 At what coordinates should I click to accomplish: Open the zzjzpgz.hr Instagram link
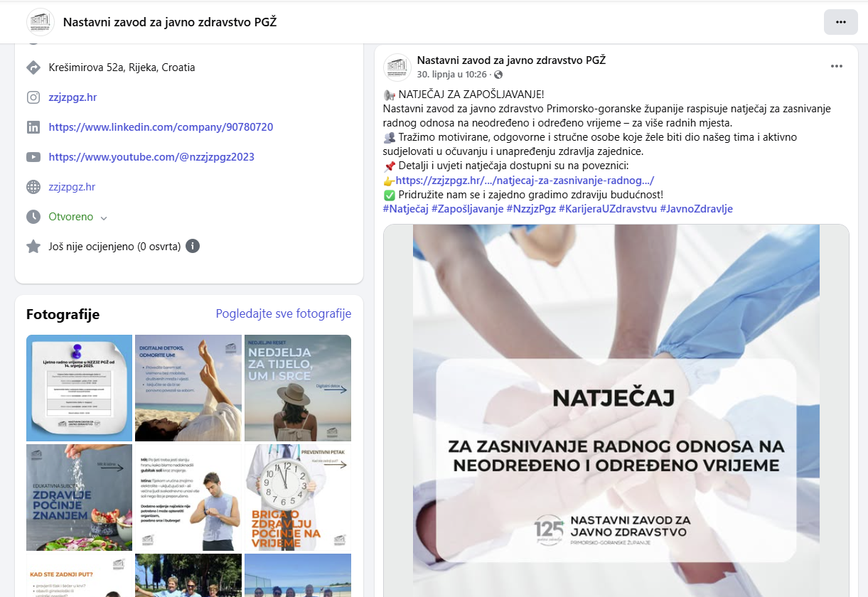(73, 97)
